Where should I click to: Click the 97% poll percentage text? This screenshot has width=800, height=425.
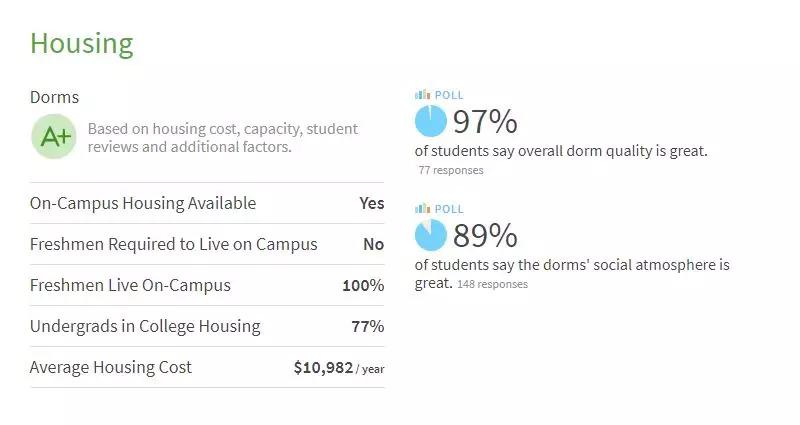coord(485,122)
